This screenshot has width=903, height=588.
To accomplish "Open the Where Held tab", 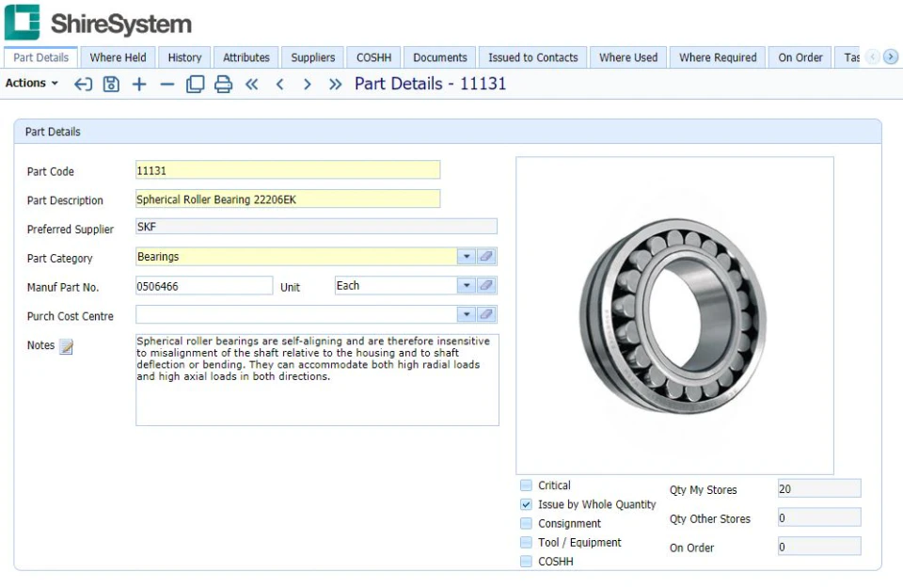I will (x=118, y=57).
